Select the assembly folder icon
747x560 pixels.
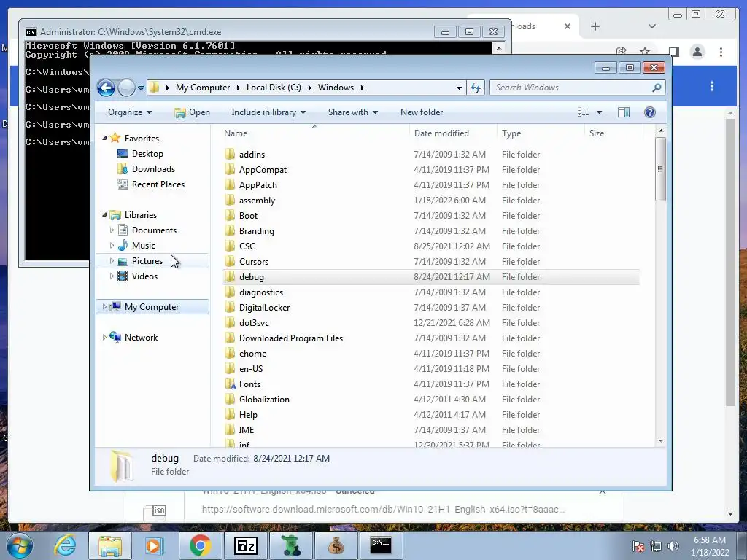pyautogui.click(x=230, y=201)
